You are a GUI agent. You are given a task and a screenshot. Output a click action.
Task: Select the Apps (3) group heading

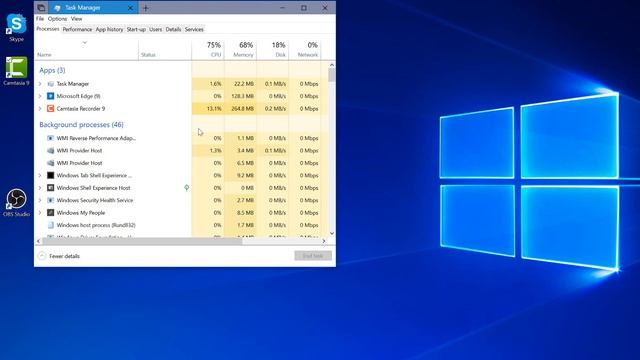(52, 70)
